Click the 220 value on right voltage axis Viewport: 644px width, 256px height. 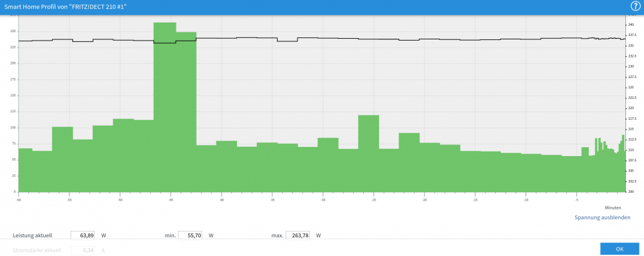631,108
